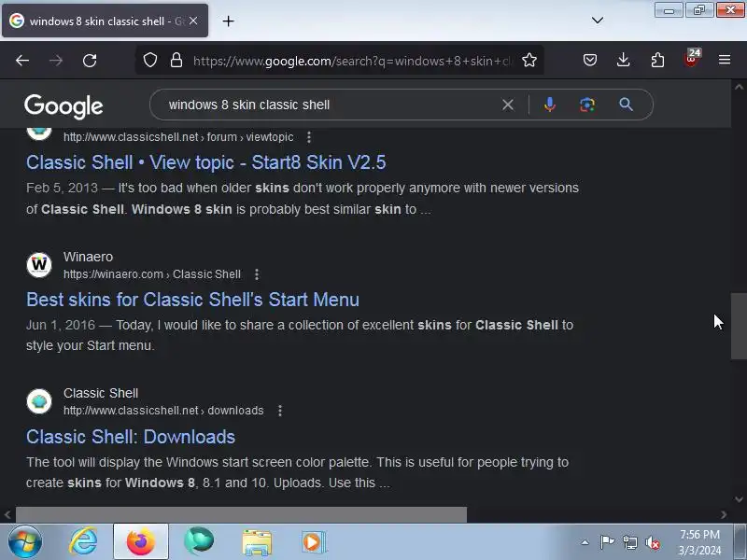
Task: Open 'Best skins for Classic Shell's Start Menu'
Action: click(x=192, y=300)
